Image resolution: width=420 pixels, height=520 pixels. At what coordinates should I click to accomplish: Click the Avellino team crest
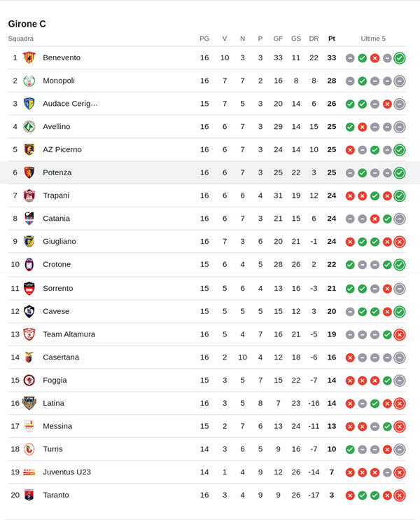coord(29,127)
